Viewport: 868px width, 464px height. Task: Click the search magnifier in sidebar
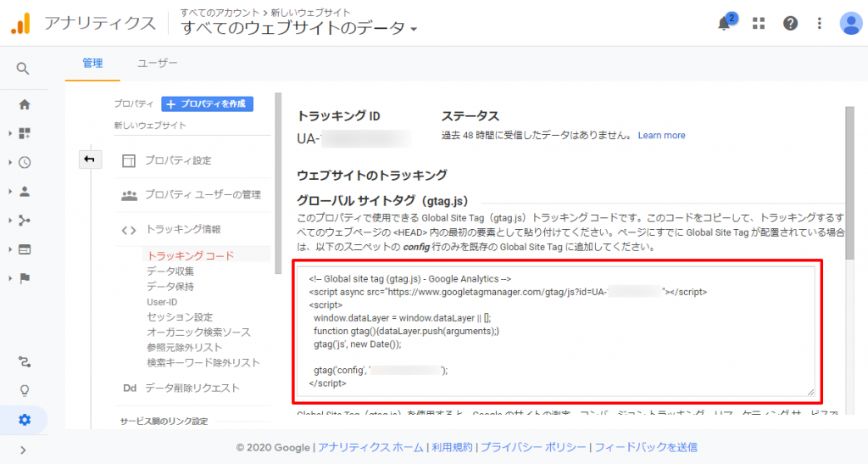tap(23, 69)
